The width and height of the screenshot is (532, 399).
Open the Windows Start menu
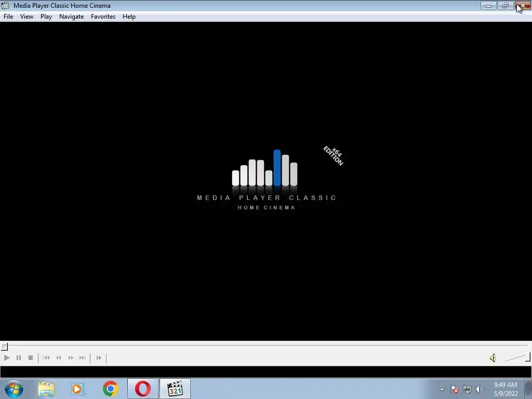tap(14, 389)
